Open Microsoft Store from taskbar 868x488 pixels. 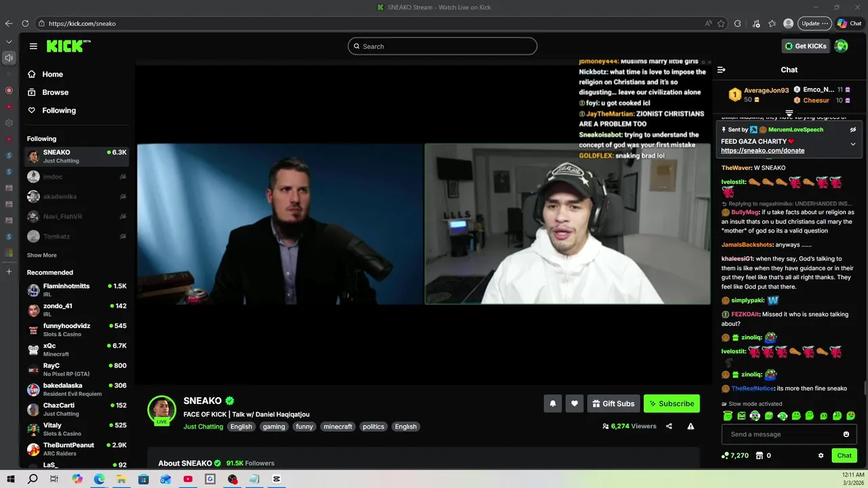(x=144, y=479)
